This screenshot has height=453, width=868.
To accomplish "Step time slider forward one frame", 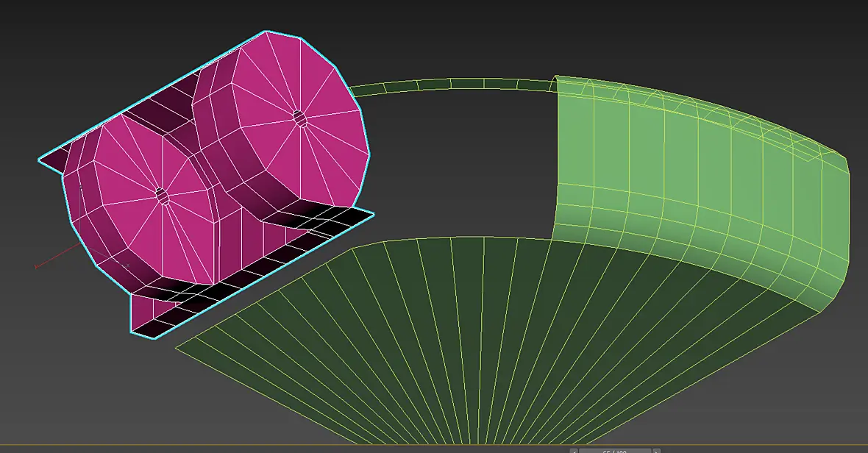I will point(656,451).
